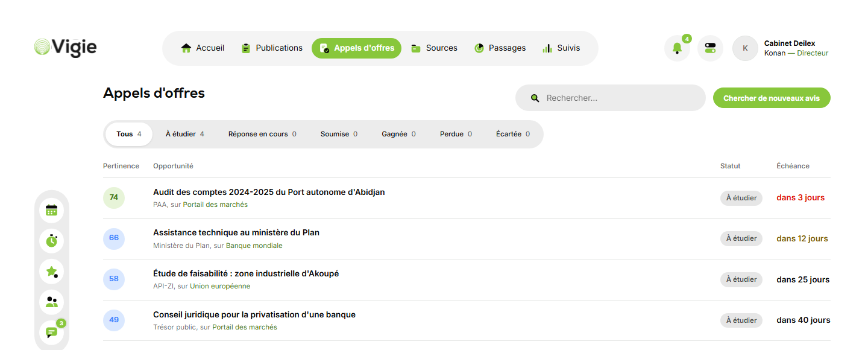868x350 pixels.
Task: Open Conseil juridique pour la privatisation tender
Action: click(254, 314)
